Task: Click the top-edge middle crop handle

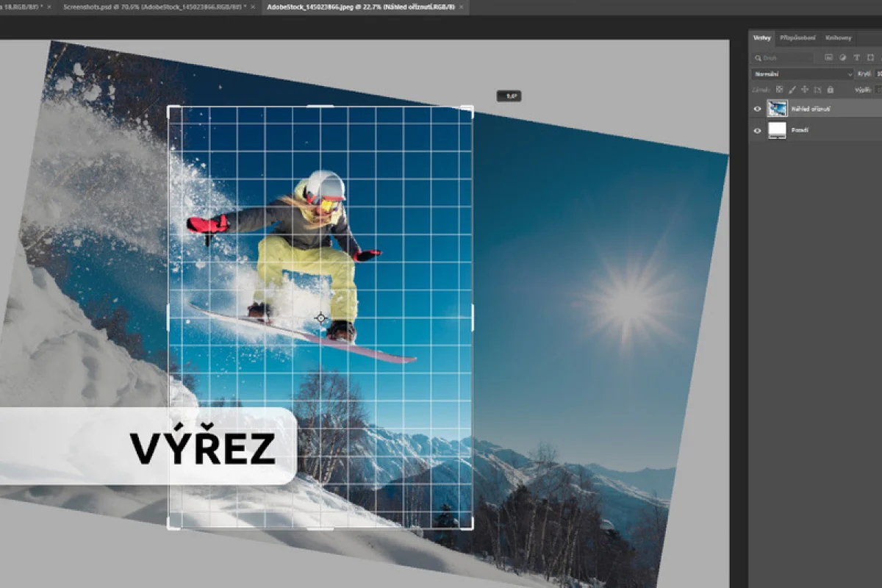Action: click(x=320, y=107)
